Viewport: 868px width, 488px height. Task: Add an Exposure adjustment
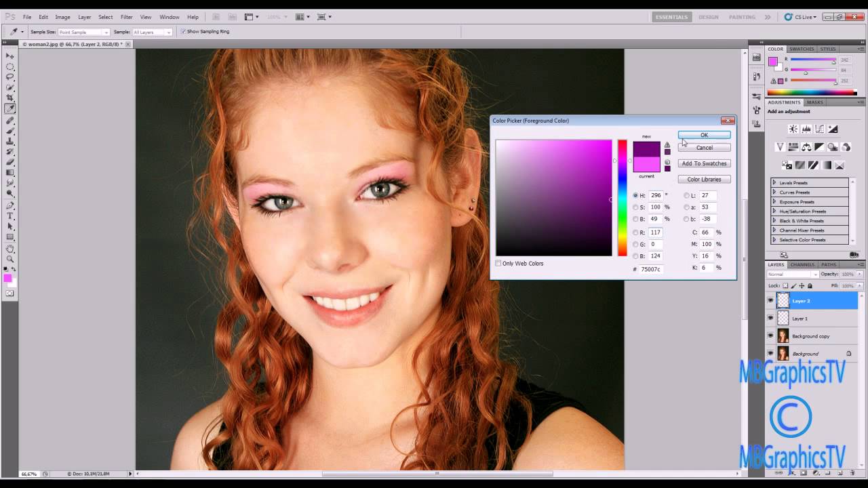[x=833, y=129]
